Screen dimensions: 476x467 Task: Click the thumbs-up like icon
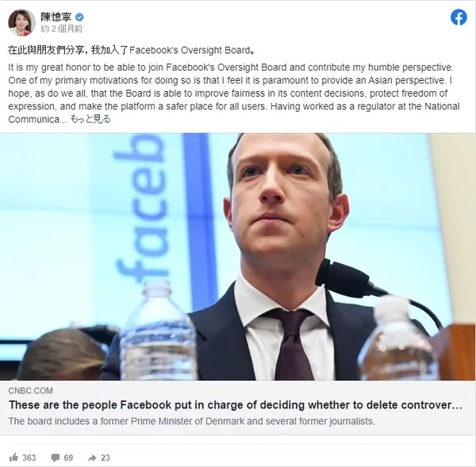[13, 457]
